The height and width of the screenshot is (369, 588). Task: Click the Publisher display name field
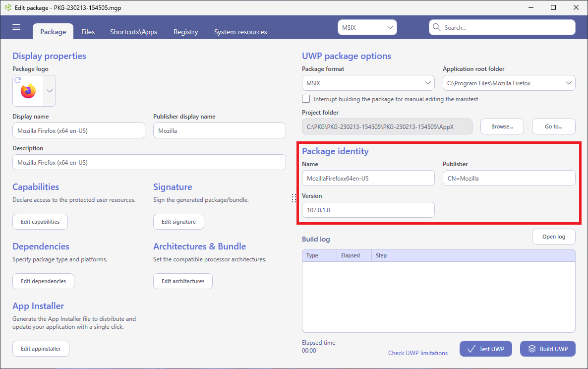(x=219, y=130)
